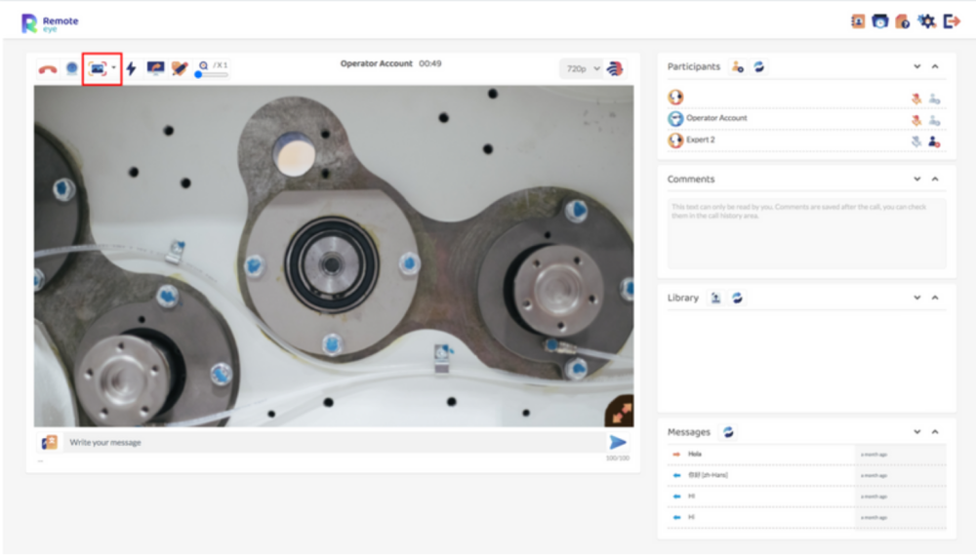Screen dimensions: 976x560
Task: Collapse the Library panel with up chevron
Action: pos(935,298)
